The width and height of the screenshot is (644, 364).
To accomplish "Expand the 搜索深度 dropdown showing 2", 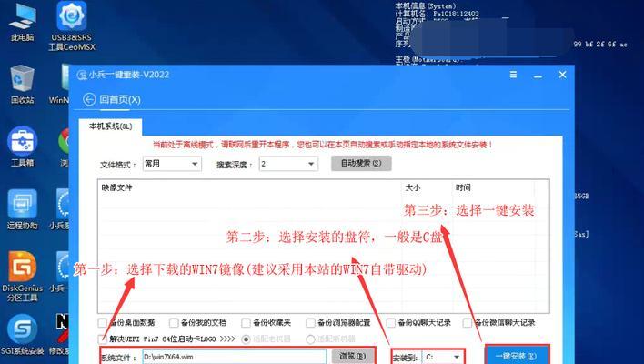I will point(288,164).
